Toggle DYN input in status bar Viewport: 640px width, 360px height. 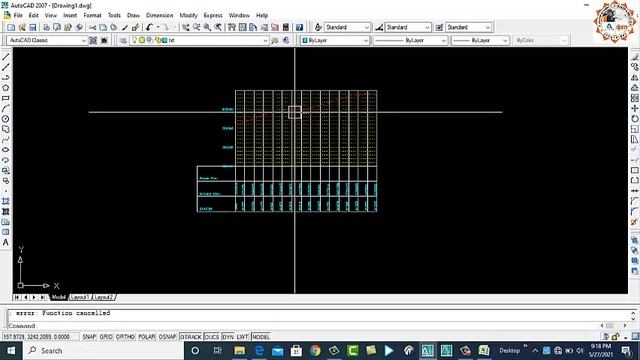228,337
